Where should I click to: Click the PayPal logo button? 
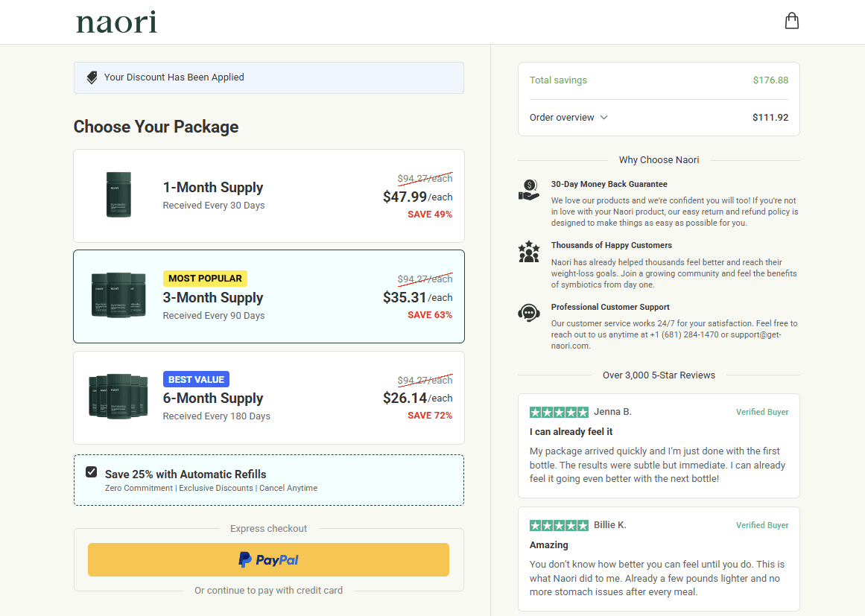click(x=269, y=559)
